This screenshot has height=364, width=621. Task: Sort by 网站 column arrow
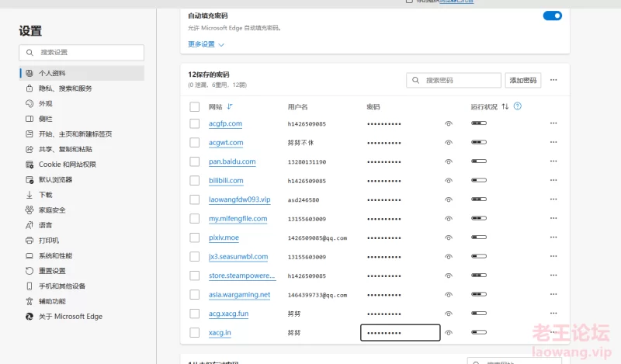pyautogui.click(x=230, y=106)
